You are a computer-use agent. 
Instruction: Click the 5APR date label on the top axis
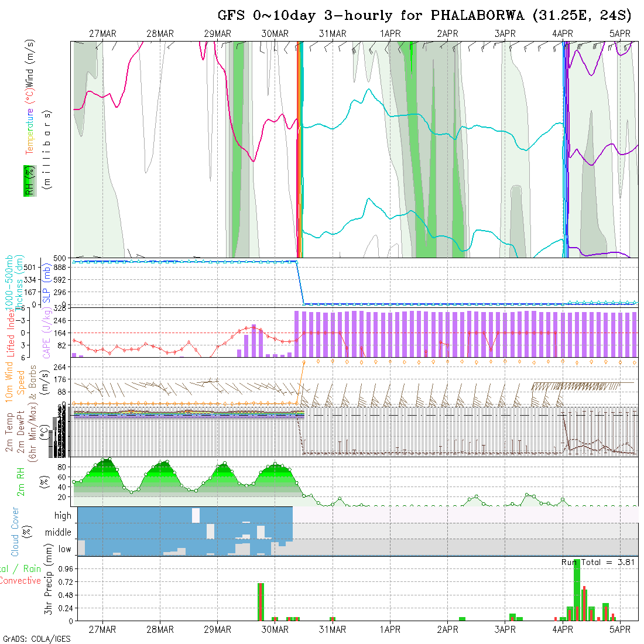(x=619, y=33)
